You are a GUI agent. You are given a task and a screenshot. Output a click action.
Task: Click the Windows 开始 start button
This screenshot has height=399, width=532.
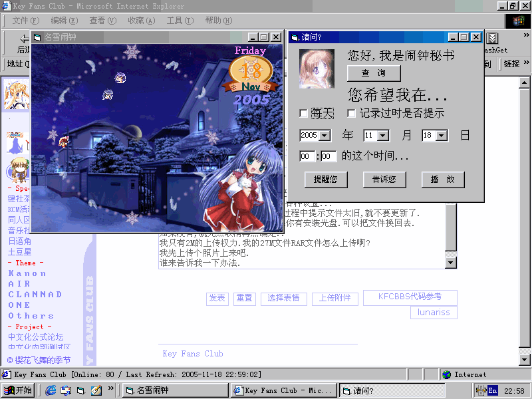tap(18, 390)
